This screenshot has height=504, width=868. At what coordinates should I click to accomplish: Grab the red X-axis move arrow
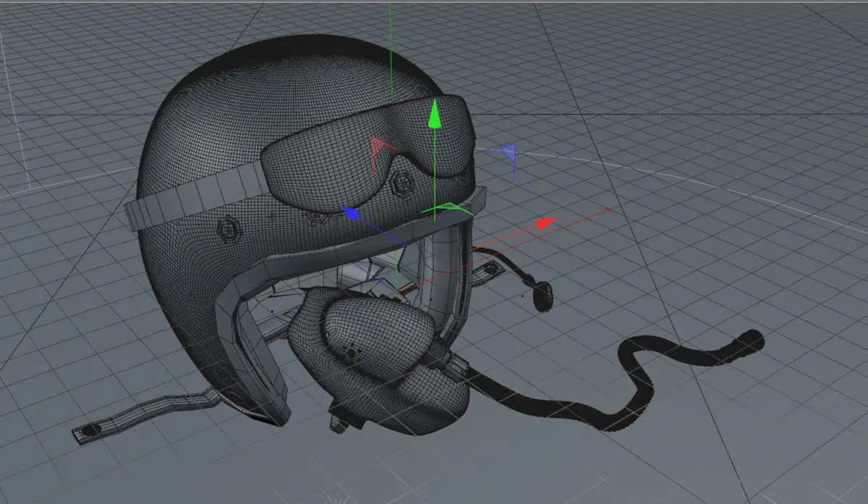click(545, 223)
